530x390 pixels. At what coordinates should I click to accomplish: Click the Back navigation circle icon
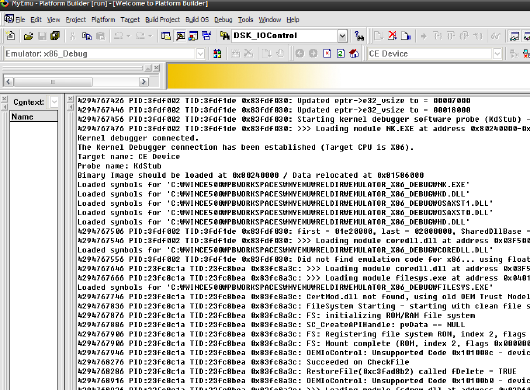click(x=300, y=53)
